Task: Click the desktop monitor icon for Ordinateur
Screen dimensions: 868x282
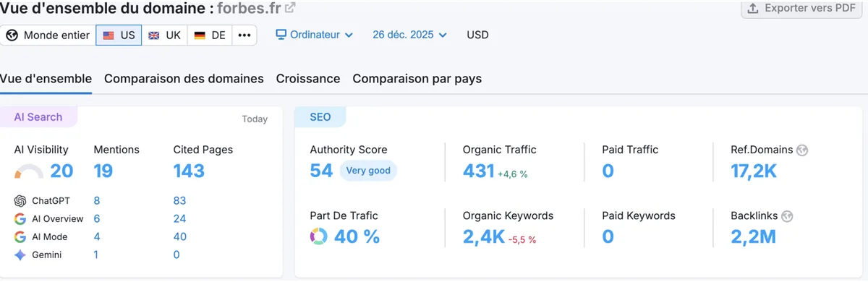Action: (x=281, y=35)
